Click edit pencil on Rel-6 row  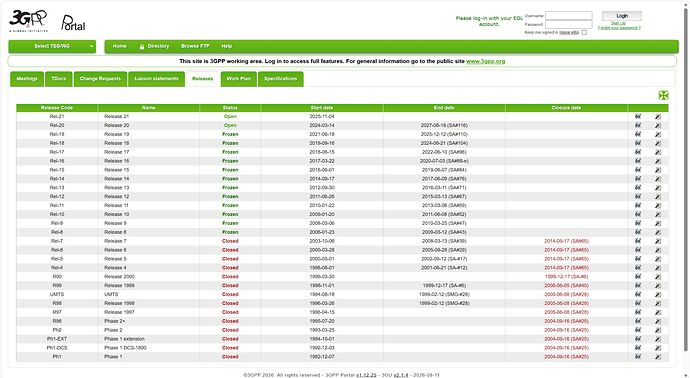coord(657,250)
